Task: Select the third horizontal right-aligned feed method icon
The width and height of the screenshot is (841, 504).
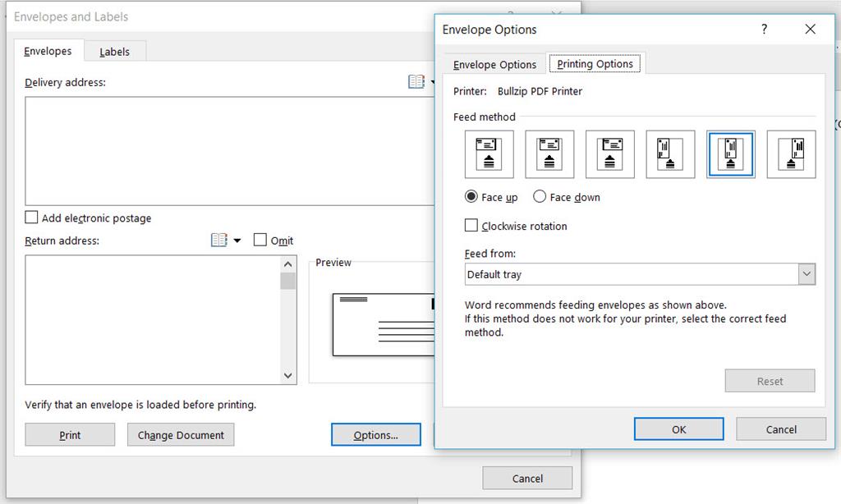Action: coord(610,154)
